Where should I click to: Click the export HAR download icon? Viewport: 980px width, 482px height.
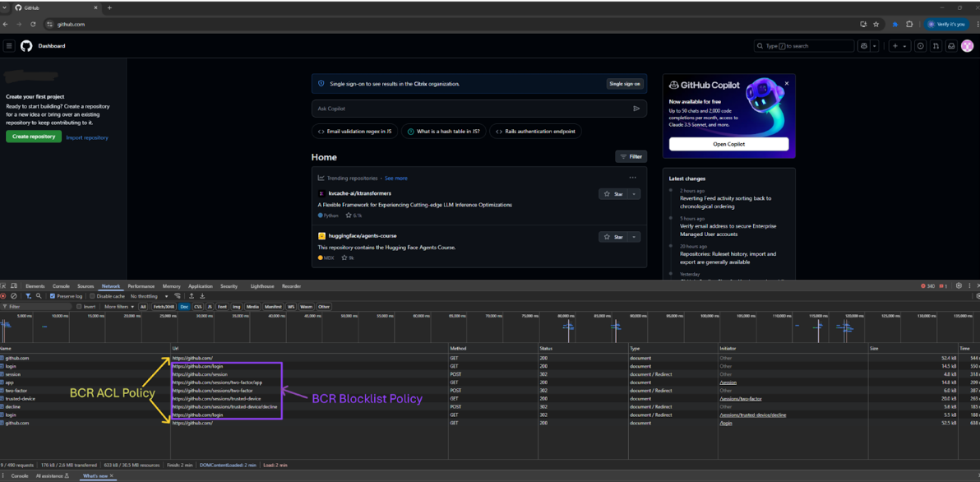(x=202, y=296)
